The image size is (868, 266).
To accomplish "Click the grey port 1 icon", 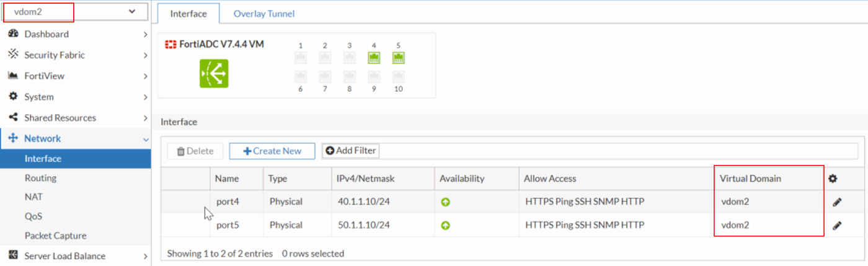I will point(301,58).
